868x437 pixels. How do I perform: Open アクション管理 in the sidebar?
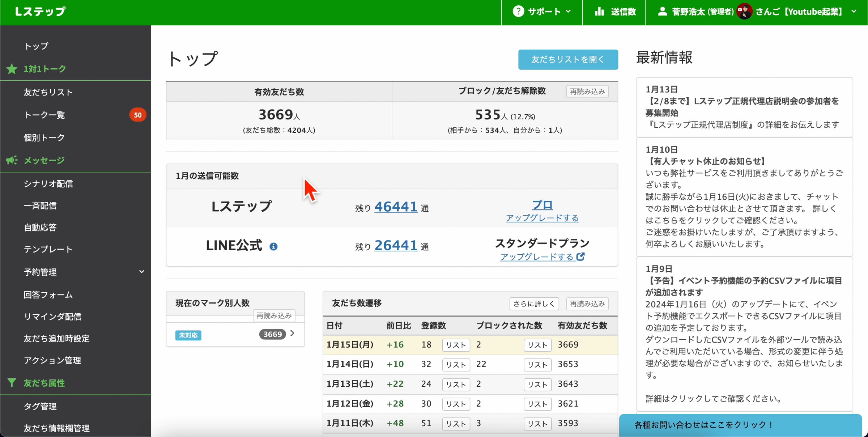[x=52, y=360]
